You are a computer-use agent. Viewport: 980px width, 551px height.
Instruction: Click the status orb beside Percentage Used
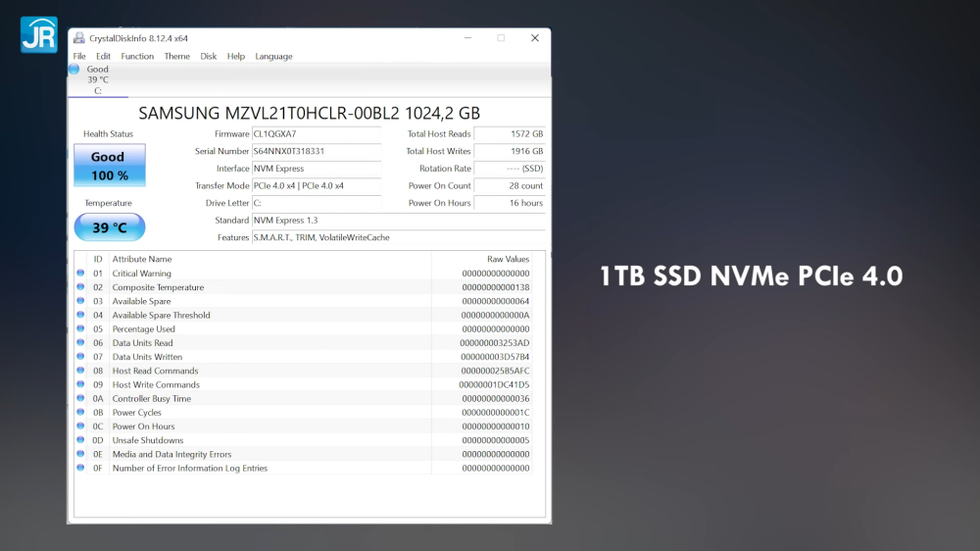point(80,329)
